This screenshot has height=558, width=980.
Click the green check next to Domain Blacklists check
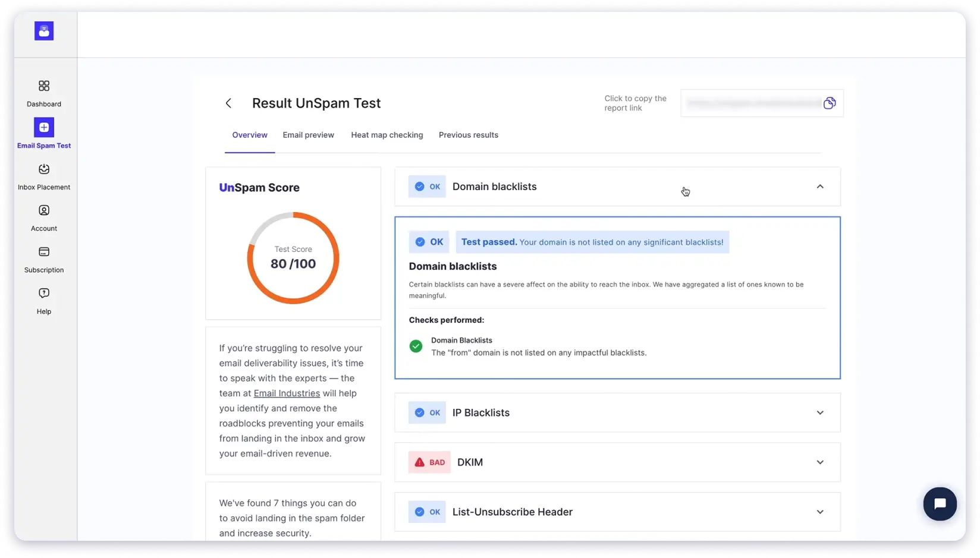pyautogui.click(x=416, y=346)
